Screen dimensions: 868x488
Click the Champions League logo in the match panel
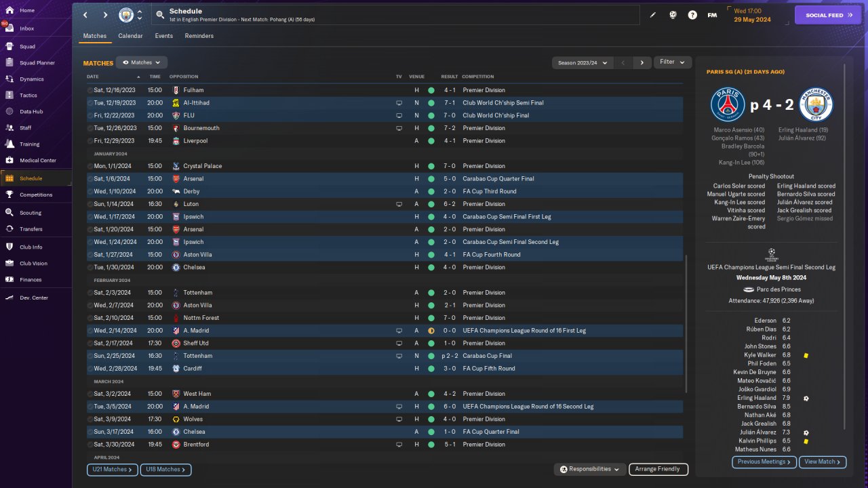coord(772,255)
